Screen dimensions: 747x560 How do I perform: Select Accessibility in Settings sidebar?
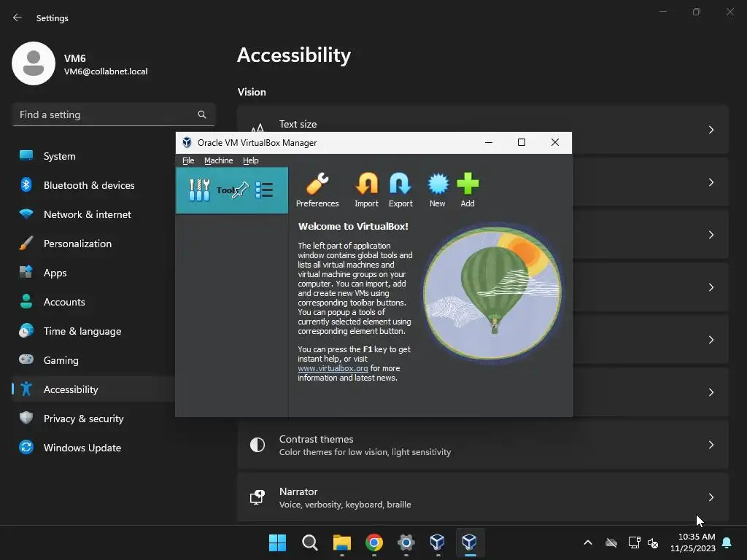94,389
